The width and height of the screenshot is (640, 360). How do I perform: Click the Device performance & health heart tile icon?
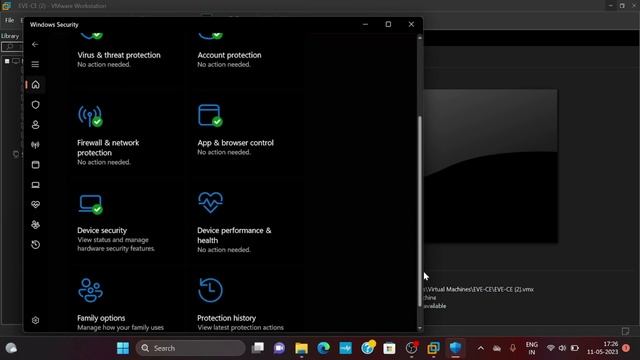coord(210,202)
